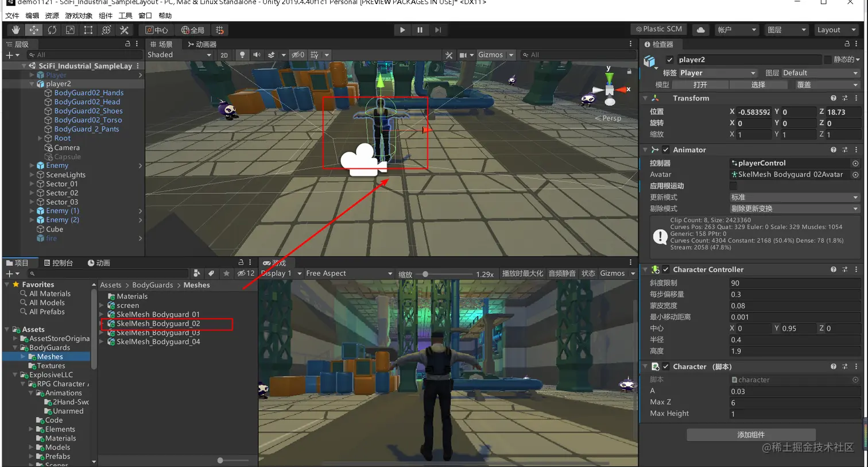Select the Rotate tool in the toolbar
This screenshot has height=467, width=868.
point(52,30)
